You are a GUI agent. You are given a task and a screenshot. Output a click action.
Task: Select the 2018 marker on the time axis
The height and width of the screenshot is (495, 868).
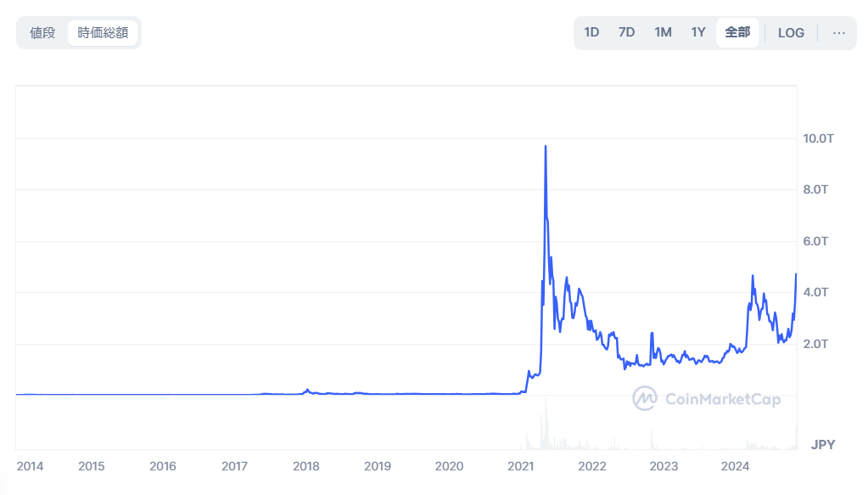[x=305, y=466]
